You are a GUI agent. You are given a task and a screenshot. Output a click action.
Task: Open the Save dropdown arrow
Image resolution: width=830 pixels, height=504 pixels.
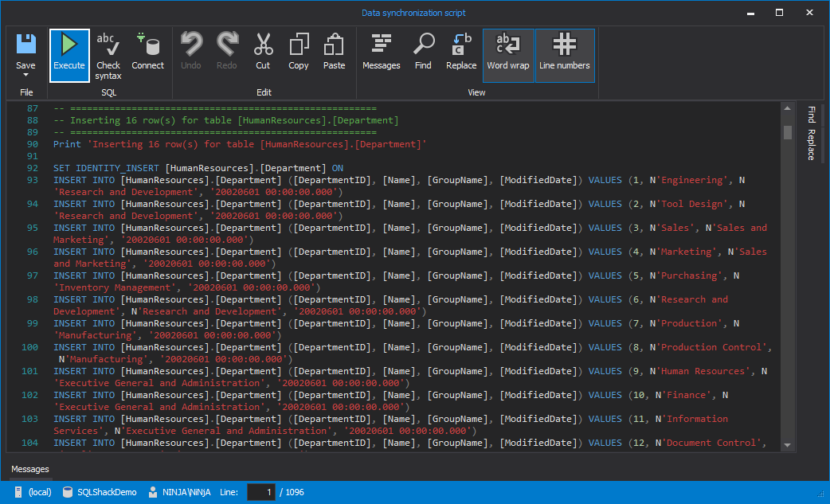(x=25, y=75)
